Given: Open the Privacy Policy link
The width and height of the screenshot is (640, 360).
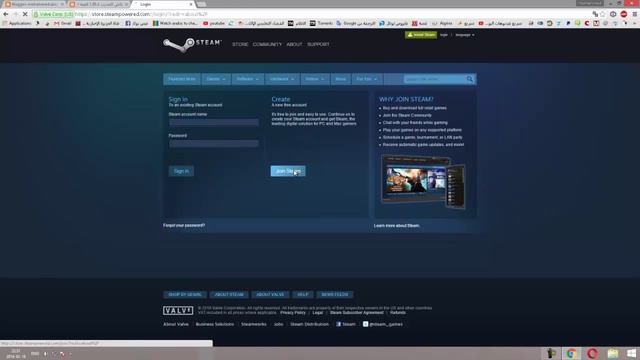Looking at the screenshot, I should (x=293, y=313).
